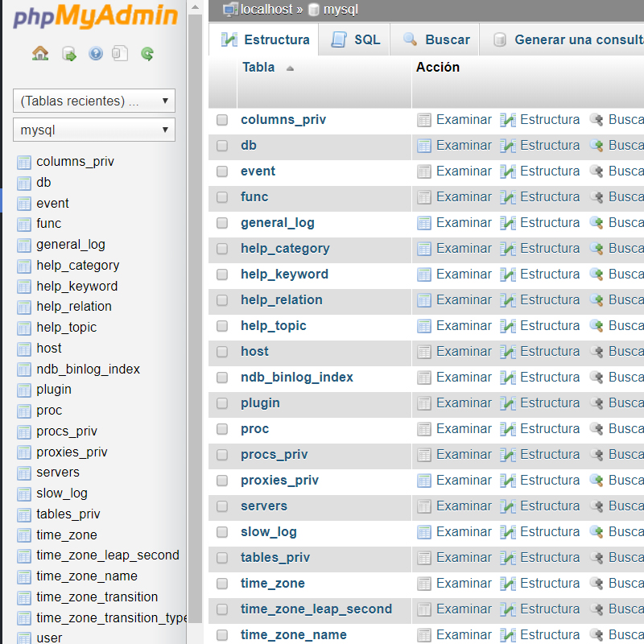Switch to the Estructura tab
This screenshot has width=644, height=644.
(x=264, y=39)
